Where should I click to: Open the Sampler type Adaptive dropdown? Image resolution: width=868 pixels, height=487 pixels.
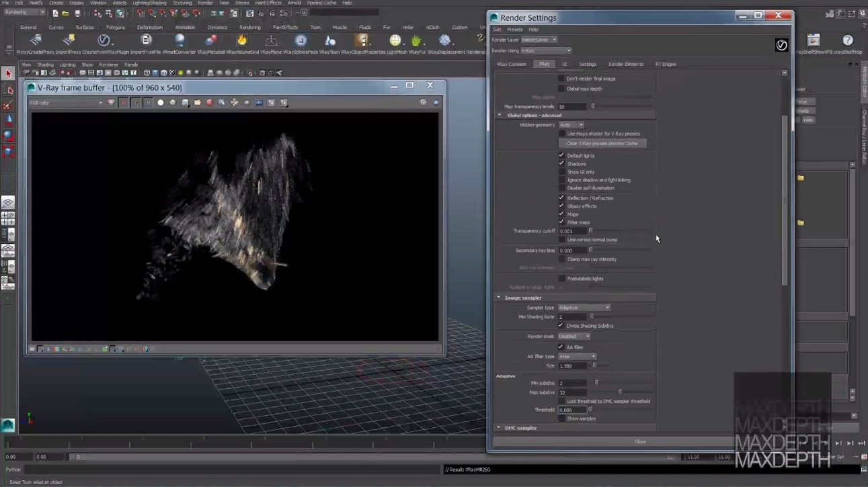point(584,308)
